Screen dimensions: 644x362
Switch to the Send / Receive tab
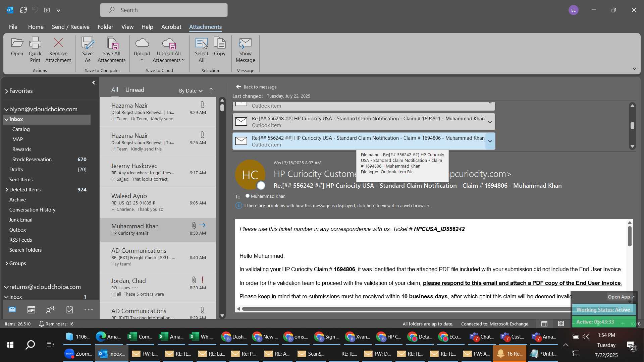pyautogui.click(x=70, y=27)
